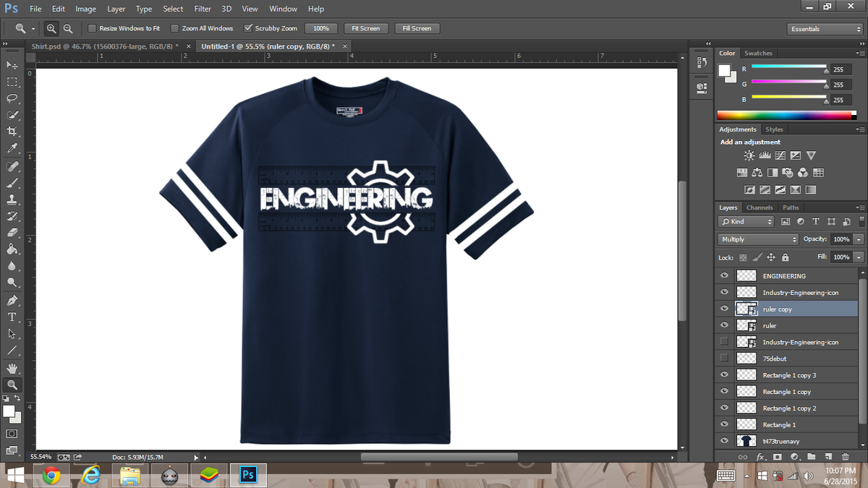
Task: Select the Horizontal Type tool
Action: [x=12, y=317]
